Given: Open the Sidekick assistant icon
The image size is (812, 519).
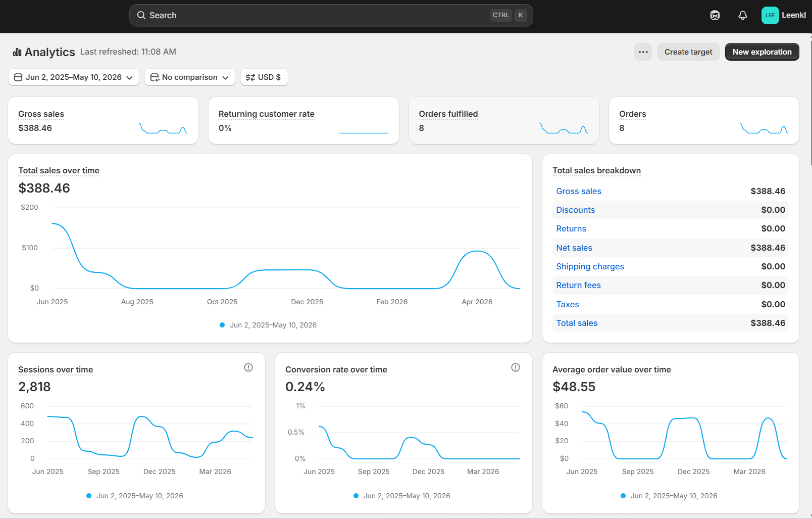Looking at the screenshot, I should (x=715, y=15).
